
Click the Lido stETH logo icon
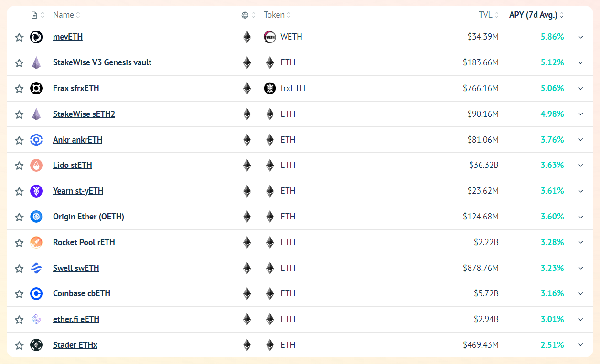pyautogui.click(x=36, y=165)
